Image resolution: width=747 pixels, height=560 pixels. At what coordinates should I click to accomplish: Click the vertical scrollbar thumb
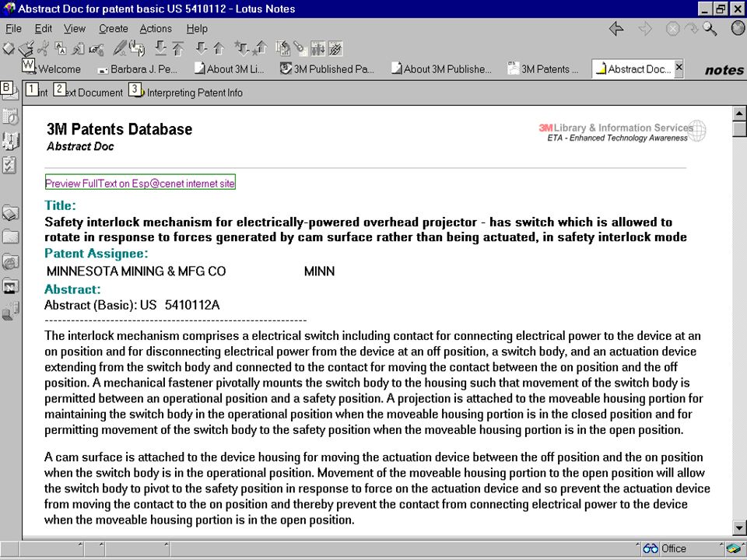click(x=739, y=129)
